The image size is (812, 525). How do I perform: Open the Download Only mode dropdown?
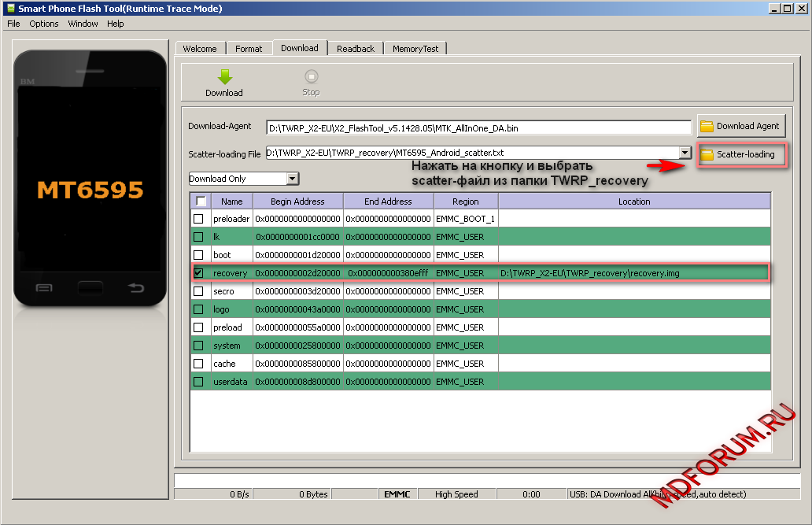(x=293, y=179)
